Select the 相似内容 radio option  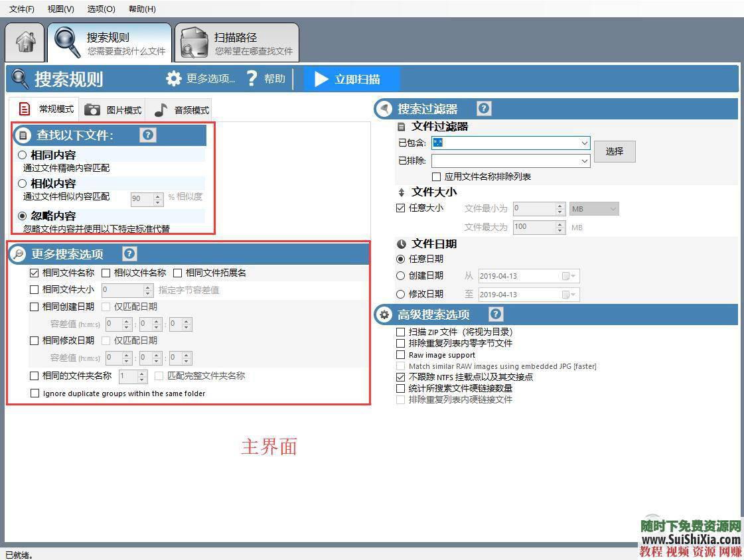(22, 184)
